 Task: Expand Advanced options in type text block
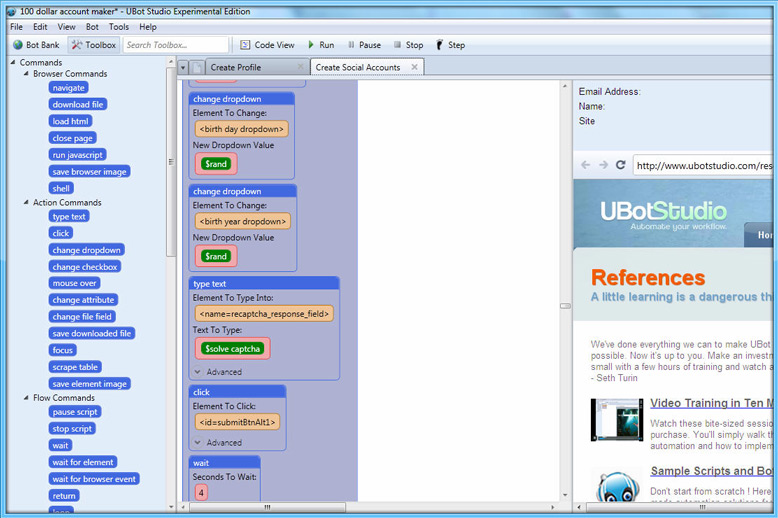click(x=217, y=372)
